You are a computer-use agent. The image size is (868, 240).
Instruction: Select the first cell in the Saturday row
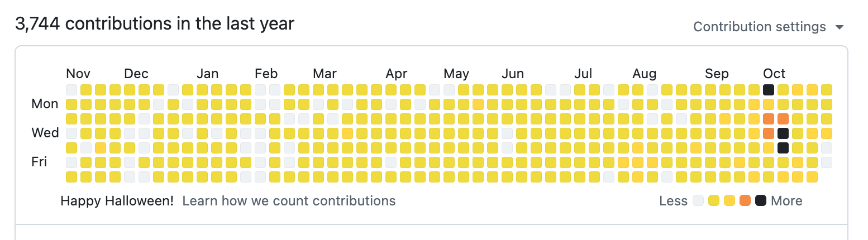tap(71, 177)
